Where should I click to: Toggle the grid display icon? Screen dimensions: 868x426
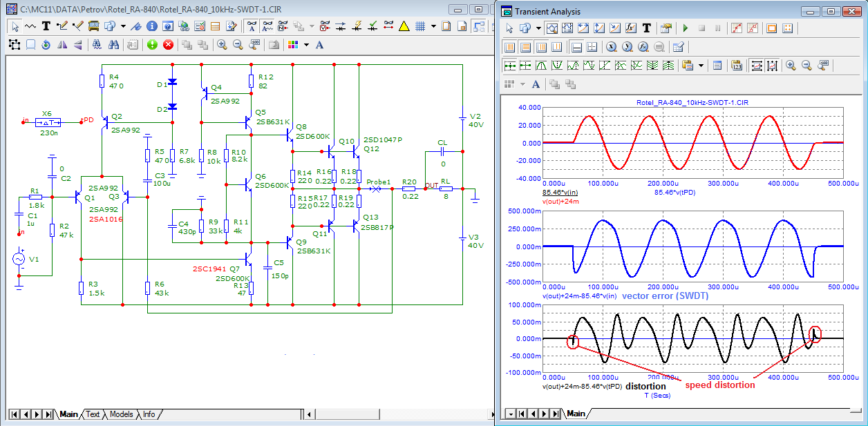(419, 26)
